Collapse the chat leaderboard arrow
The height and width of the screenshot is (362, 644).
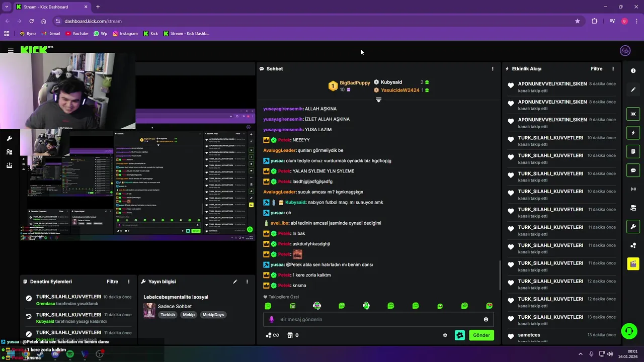pos(378,100)
